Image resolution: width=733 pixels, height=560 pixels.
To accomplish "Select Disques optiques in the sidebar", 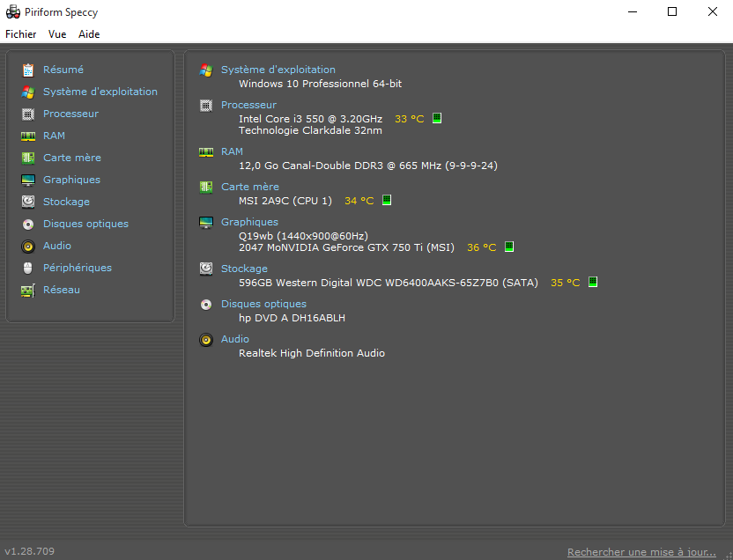I will pyautogui.click(x=85, y=224).
